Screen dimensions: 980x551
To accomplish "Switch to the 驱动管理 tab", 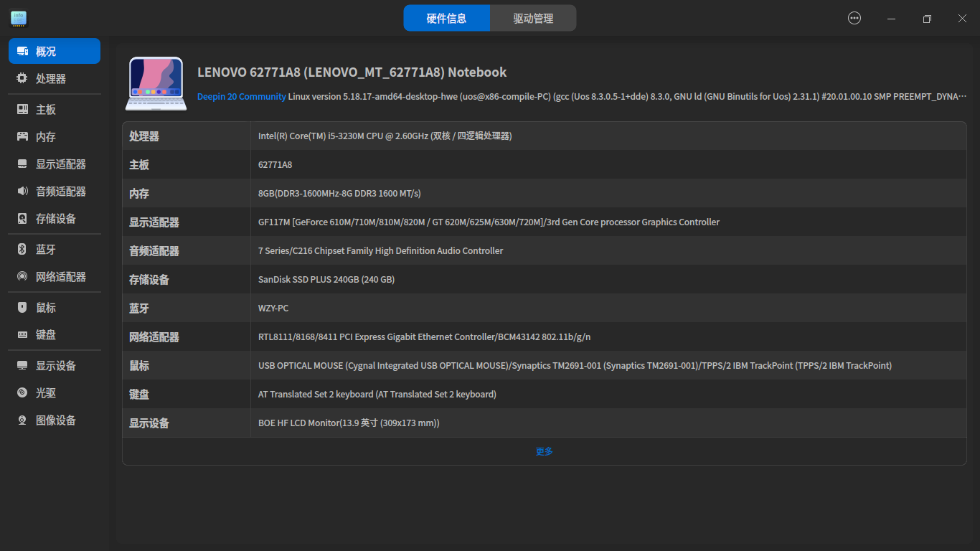I will pyautogui.click(x=532, y=17).
